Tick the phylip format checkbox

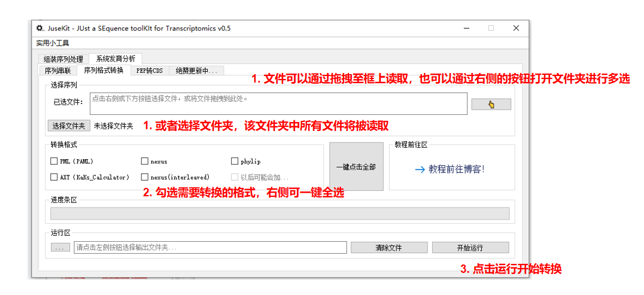click(x=235, y=162)
